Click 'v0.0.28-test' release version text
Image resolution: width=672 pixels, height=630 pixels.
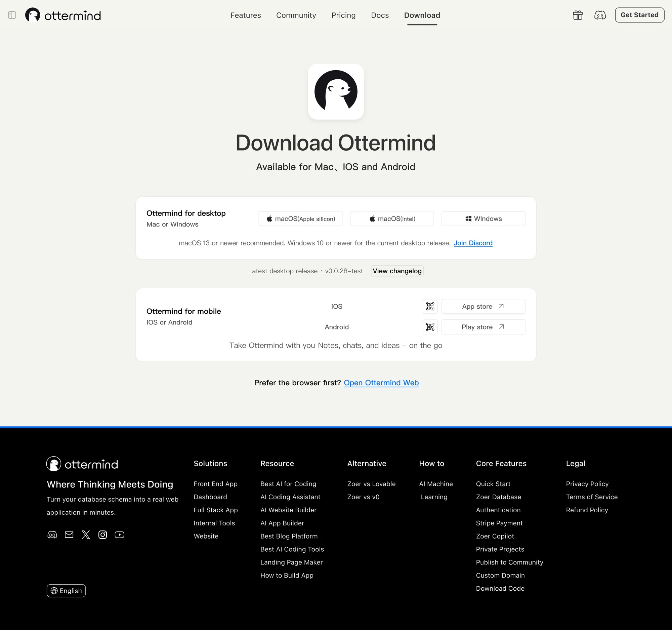pyautogui.click(x=344, y=271)
